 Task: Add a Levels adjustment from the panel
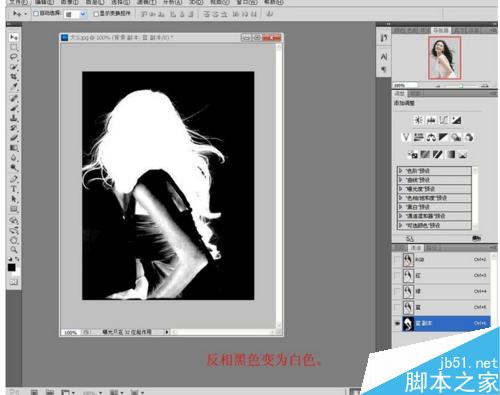pyautogui.click(x=431, y=120)
